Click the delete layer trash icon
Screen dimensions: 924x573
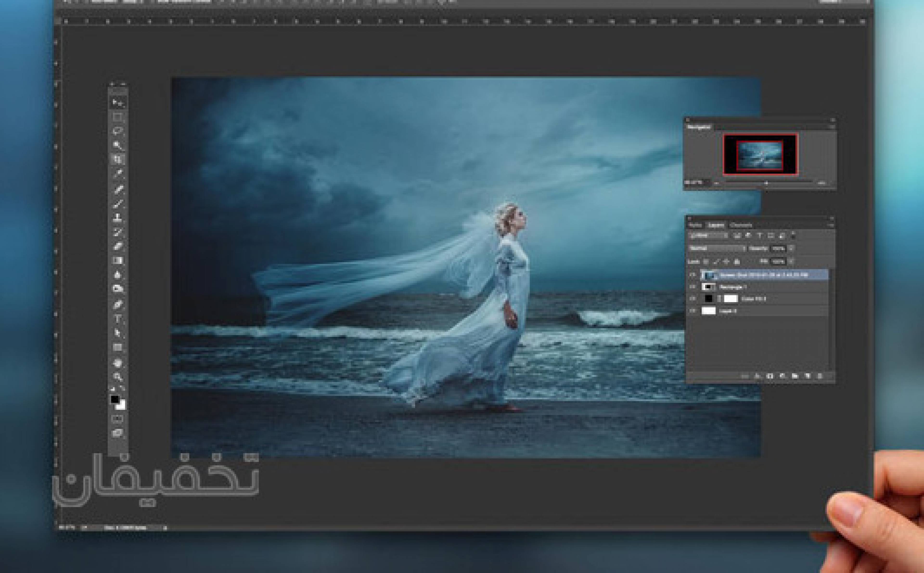click(x=819, y=376)
